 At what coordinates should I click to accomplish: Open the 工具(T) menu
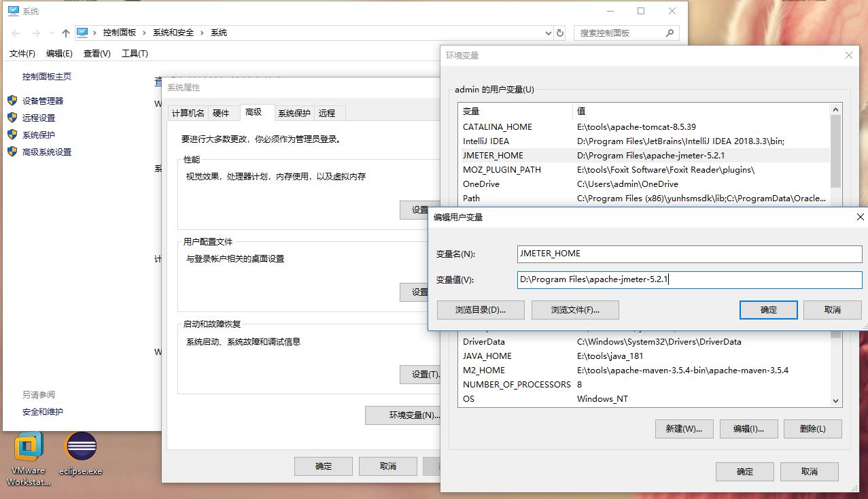[x=135, y=53]
